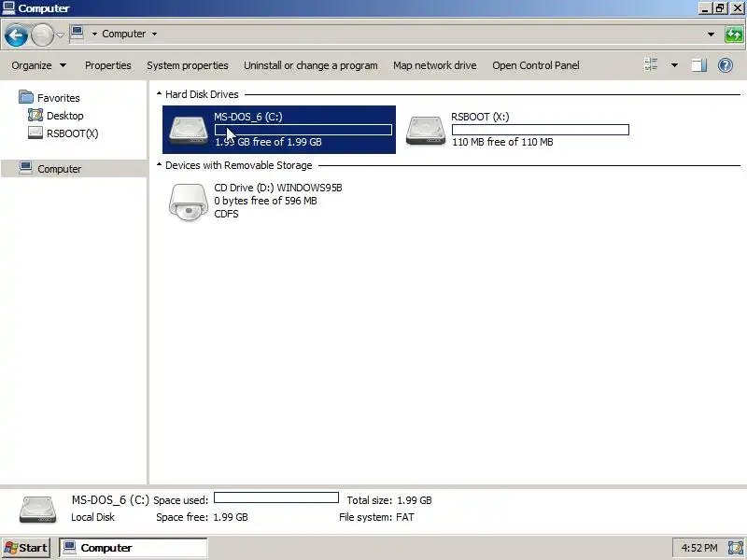Select CD Drive (D:) WINDOWS95B label
This screenshot has height=560, width=747.
click(278, 188)
